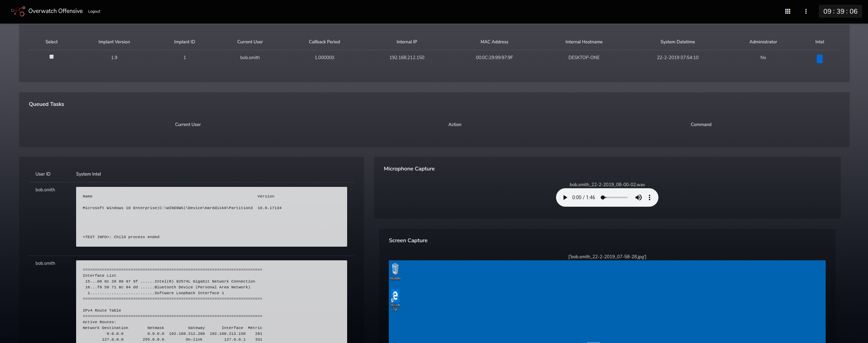Viewport: 868px width, 343px height.
Task: Open the apps grid menu icon
Action: coord(787,11)
